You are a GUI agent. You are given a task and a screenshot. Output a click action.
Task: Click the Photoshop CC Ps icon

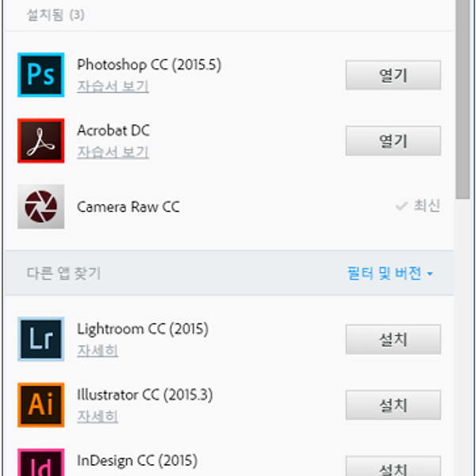(41, 75)
